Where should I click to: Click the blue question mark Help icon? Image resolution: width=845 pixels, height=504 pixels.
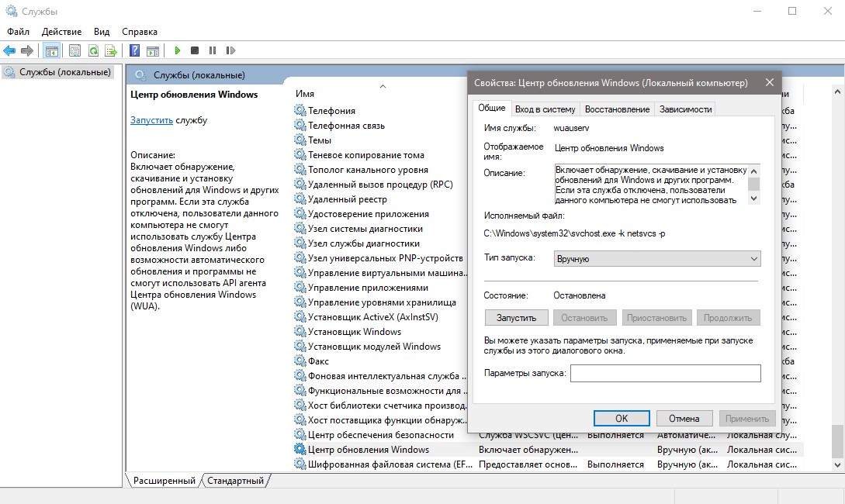click(135, 50)
